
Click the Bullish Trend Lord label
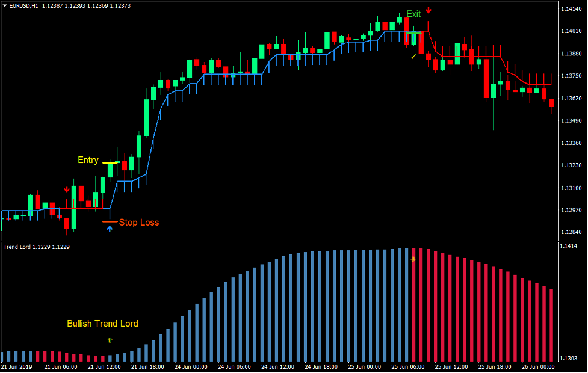coord(102,324)
